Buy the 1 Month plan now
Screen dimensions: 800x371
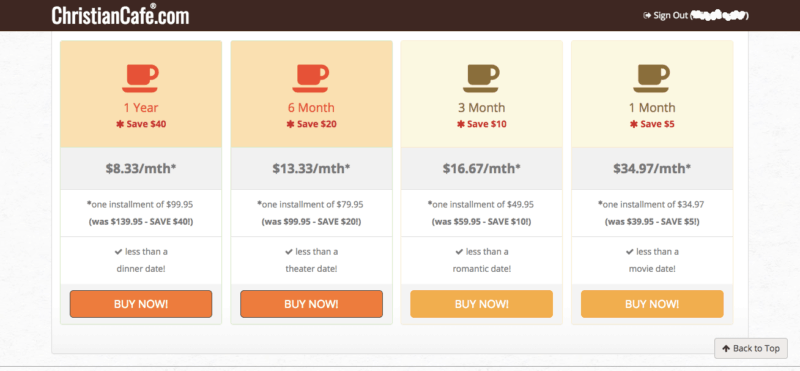click(652, 304)
